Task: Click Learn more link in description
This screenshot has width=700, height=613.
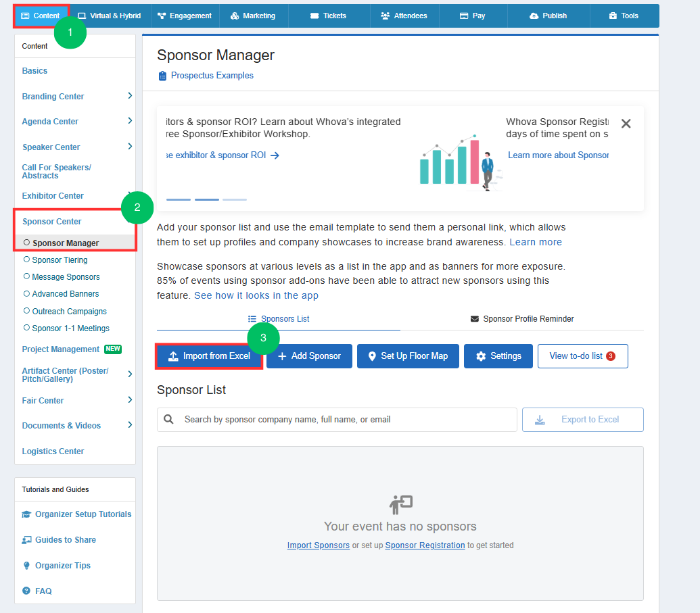Action: click(536, 242)
